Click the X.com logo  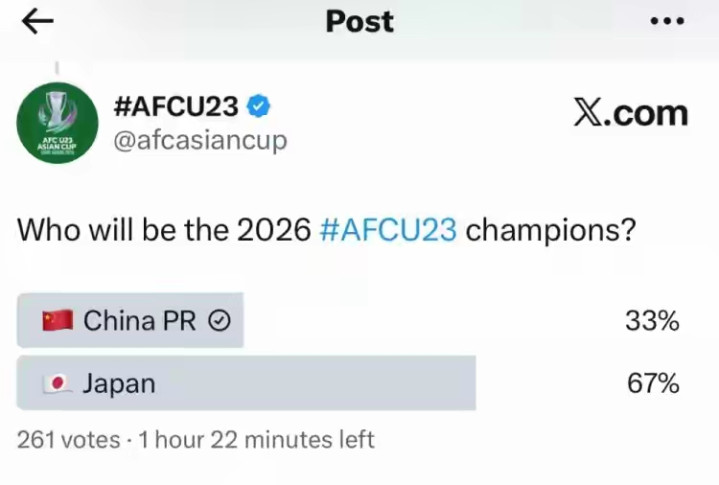631,113
